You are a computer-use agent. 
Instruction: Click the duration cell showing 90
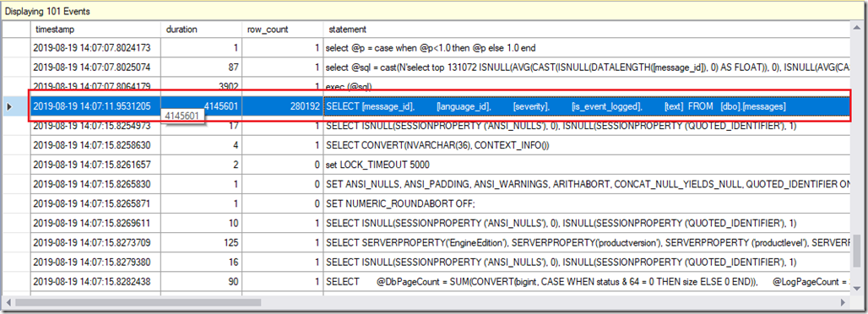202,281
